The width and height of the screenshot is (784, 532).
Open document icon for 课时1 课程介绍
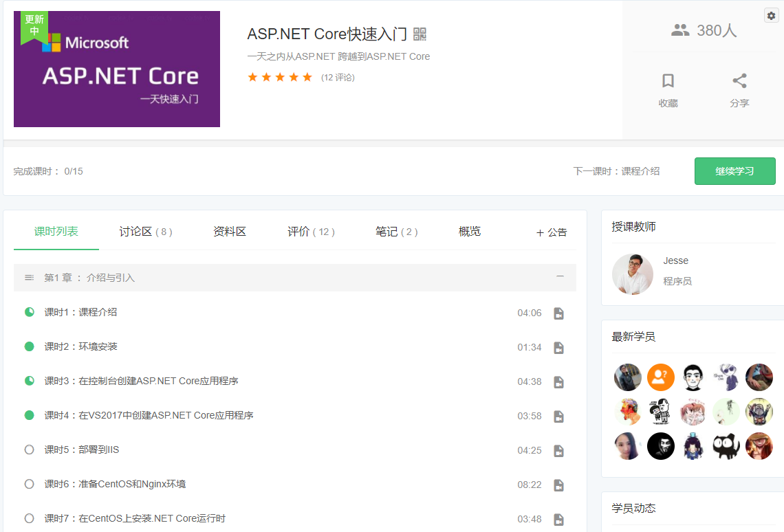click(x=559, y=313)
